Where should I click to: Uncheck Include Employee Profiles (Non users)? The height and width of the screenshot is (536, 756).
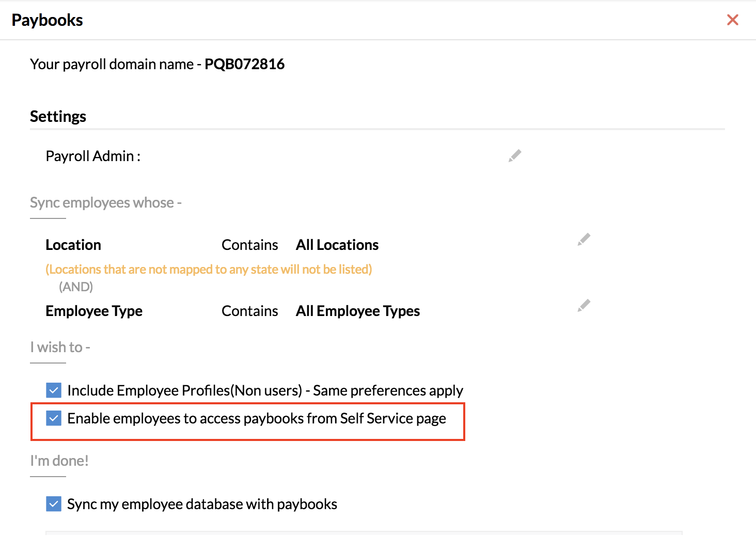[54, 390]
